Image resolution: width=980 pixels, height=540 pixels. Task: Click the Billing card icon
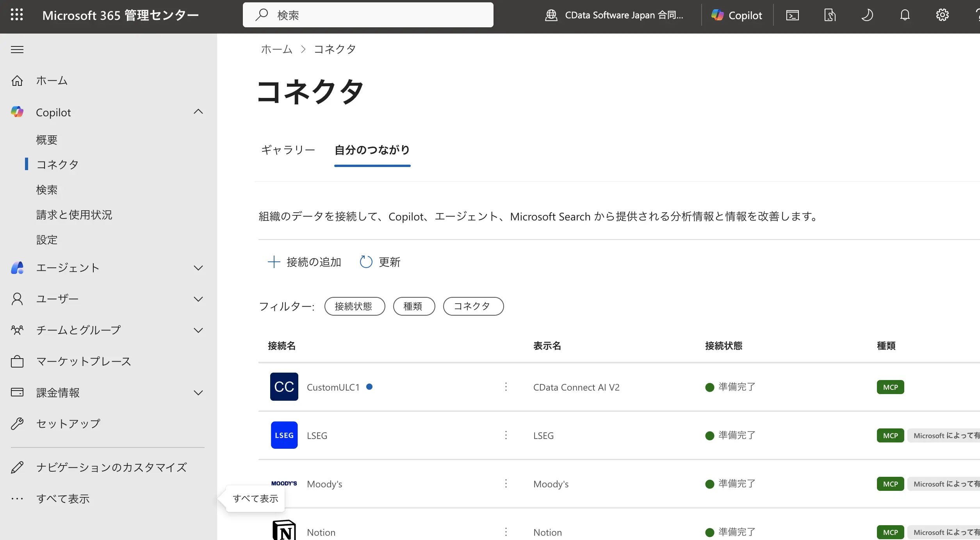(x=17, y=392)
